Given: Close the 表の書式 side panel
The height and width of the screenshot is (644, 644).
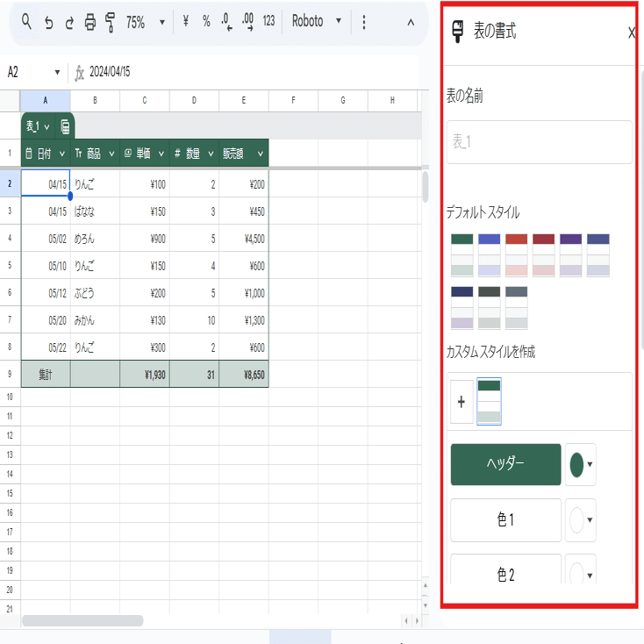Looking at the screenshot, I should pyautogui.click(x=631, y=32).
